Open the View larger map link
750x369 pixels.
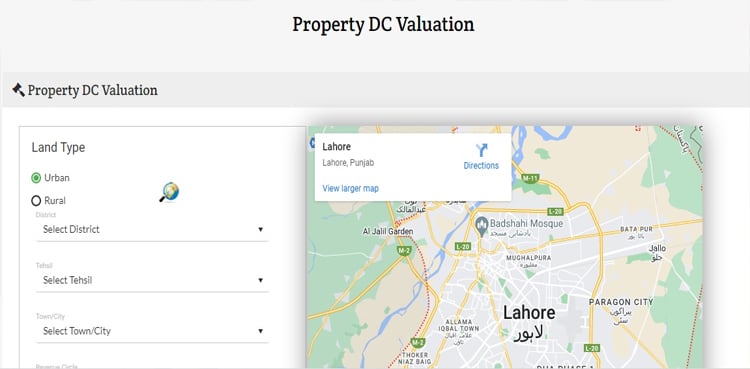pos(351,188)
